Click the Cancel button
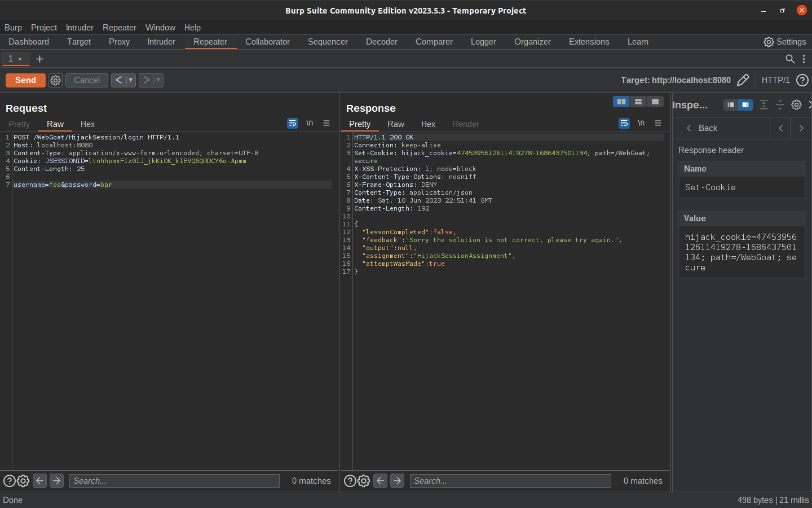Screen dimensions: 812x508 87,80
